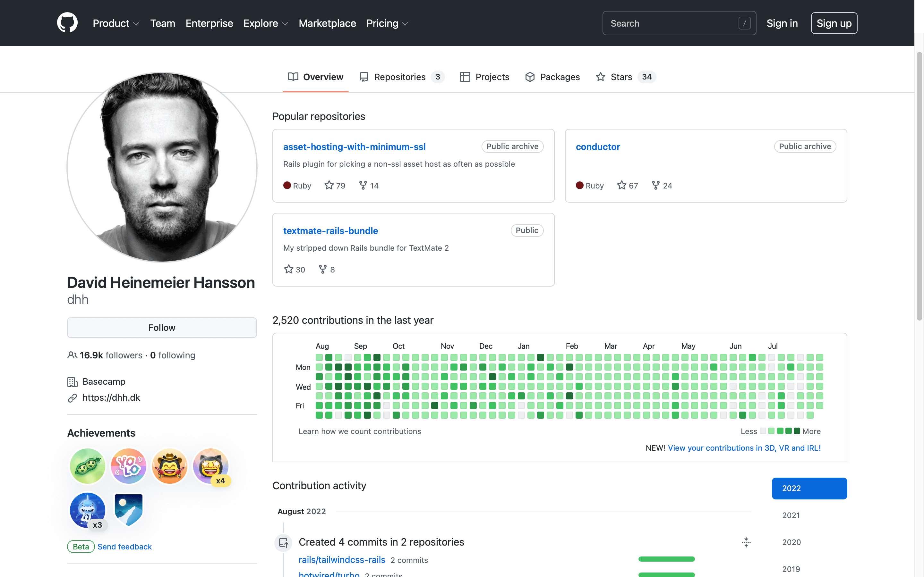Viewport: 924px width, 577px height.
Task: Click the organization/Basecamp icon
Action: (72, 381)
